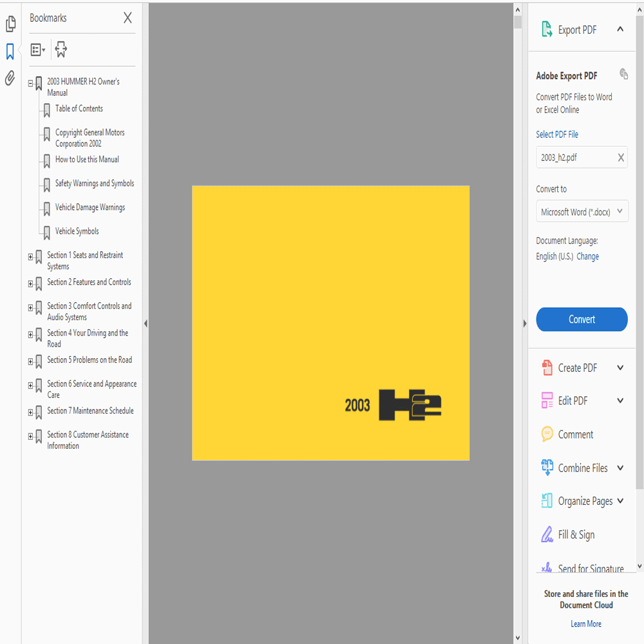Open the Fill & Sign tool icon

point(547,535)
